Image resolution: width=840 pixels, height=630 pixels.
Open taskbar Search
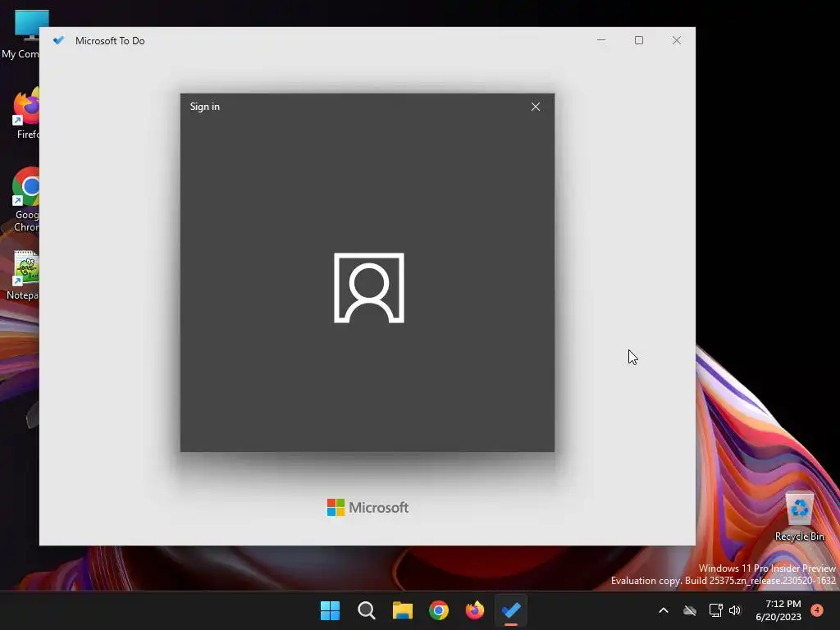tap(367, 610)
